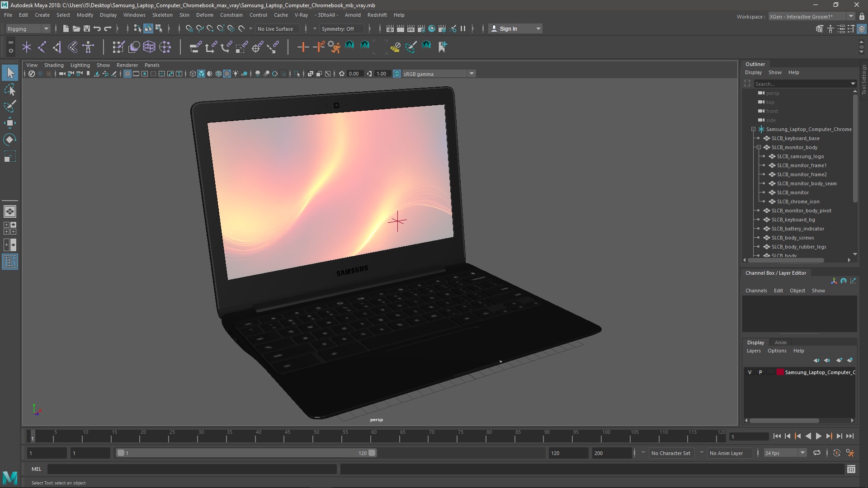Viewport: 868px width, 488px height.
Task: Open the Render View icon
Action: point(390,28)
